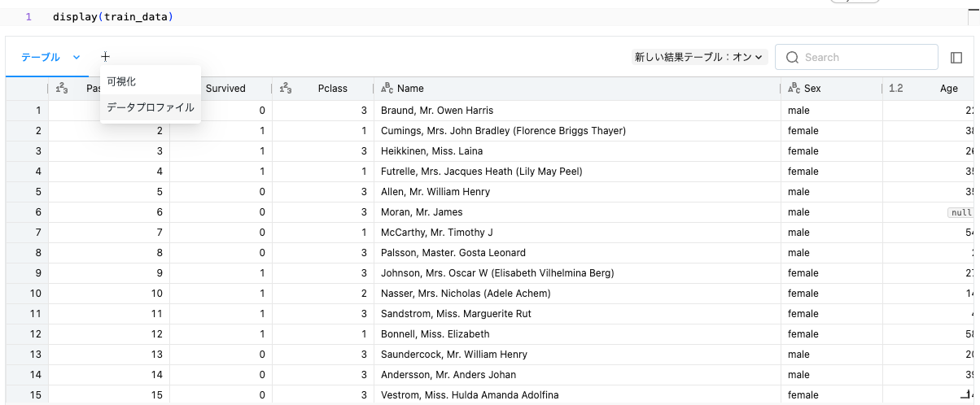The width and height of the screenshot is (980, 405).
Task: Click the null value in Moran's Age cell
Action: (x=961, y=212)
